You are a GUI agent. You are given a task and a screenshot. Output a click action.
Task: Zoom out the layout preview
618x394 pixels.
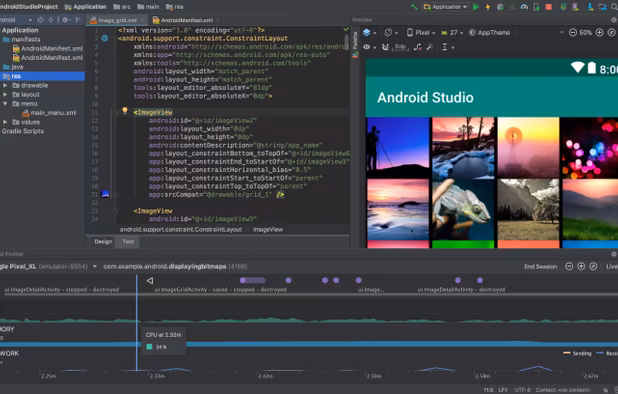(573, 33)
